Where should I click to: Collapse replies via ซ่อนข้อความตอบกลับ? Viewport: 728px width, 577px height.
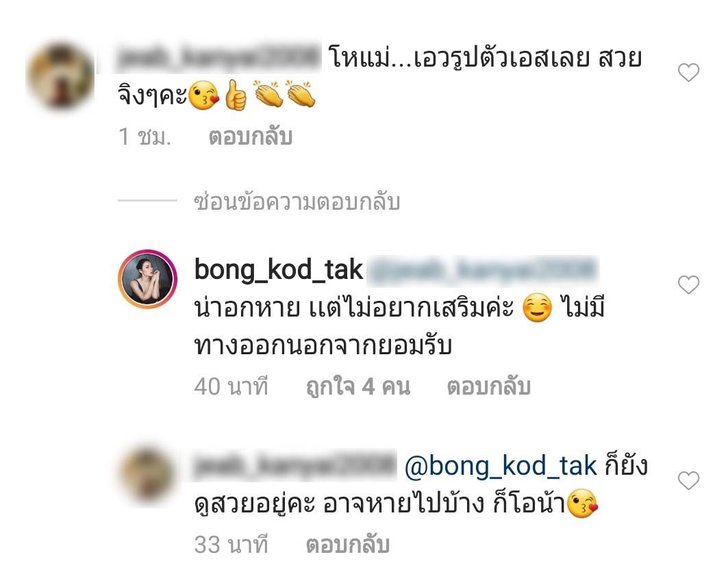click(x=297, y=202)
